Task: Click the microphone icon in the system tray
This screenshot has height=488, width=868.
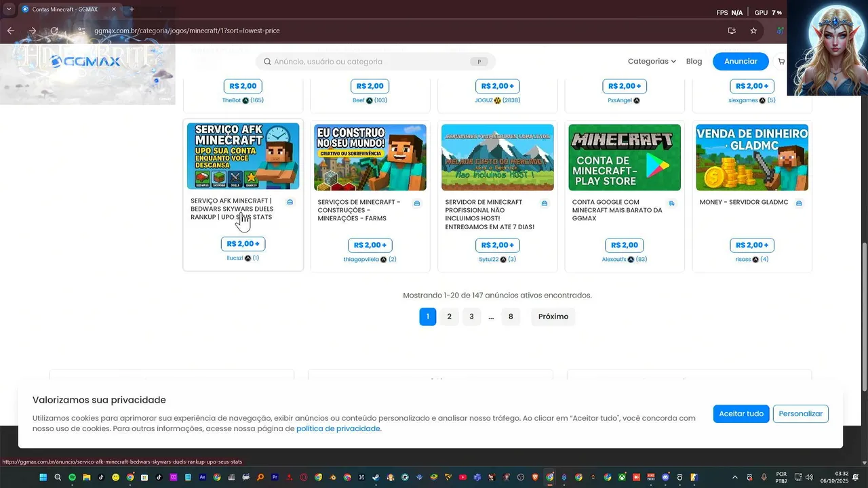Action: (764, 477)
